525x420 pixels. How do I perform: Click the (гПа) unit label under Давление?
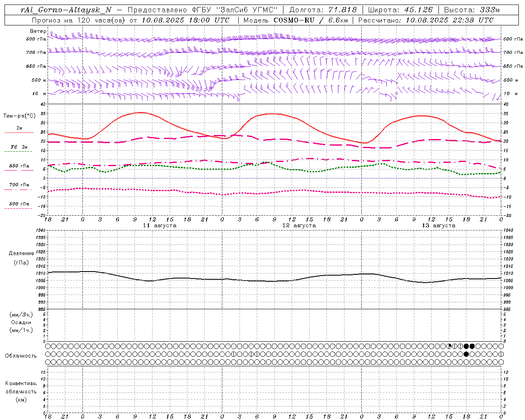point(21,262)
